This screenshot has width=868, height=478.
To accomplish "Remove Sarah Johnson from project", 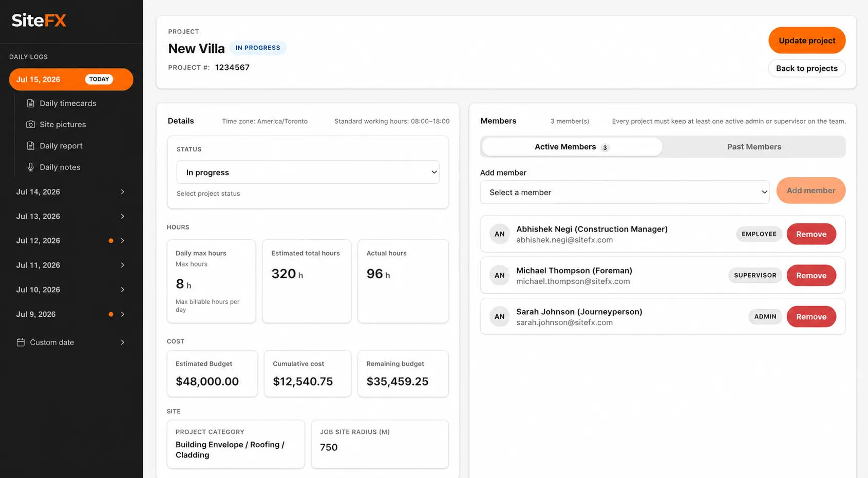I will coord(811,317).
